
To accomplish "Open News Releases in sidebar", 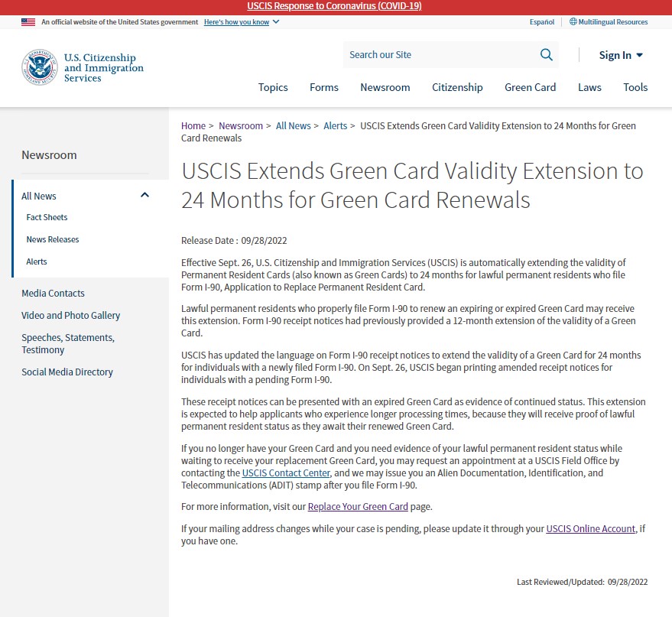I will point(52,239).
